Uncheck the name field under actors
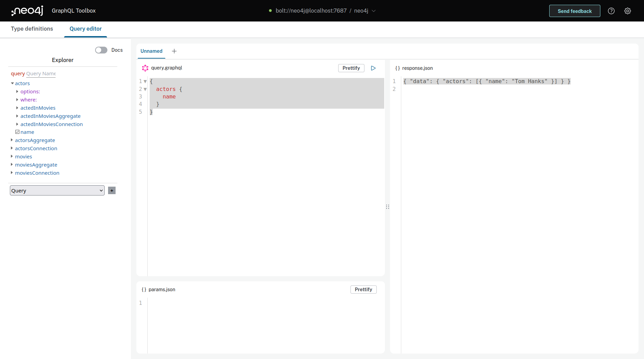Viewport: 644px width, 359px height. (x=18, y=131)
